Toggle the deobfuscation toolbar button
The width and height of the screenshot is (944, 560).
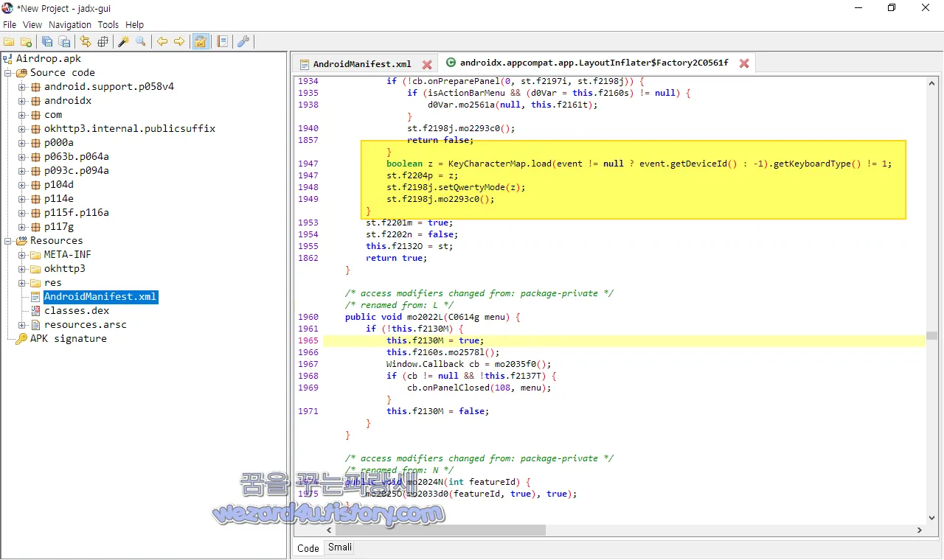pyautogui.click(x=200, y=42)
